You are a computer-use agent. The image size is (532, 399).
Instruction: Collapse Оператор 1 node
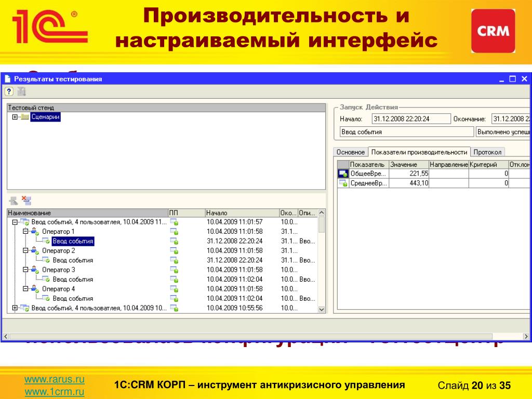click(x=25, y=231)
